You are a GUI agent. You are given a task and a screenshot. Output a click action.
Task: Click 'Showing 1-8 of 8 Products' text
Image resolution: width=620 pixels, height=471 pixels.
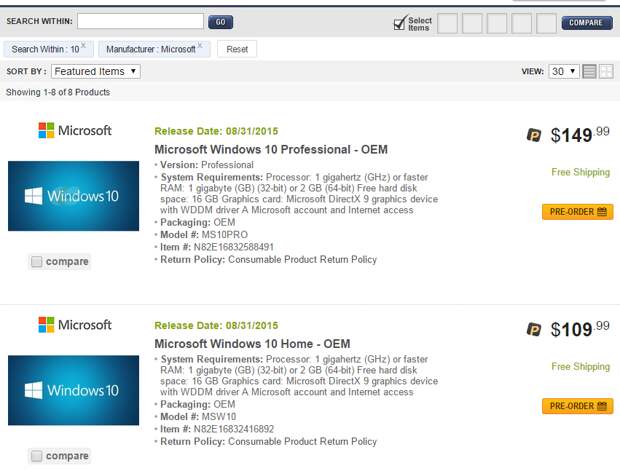point(58,92)
